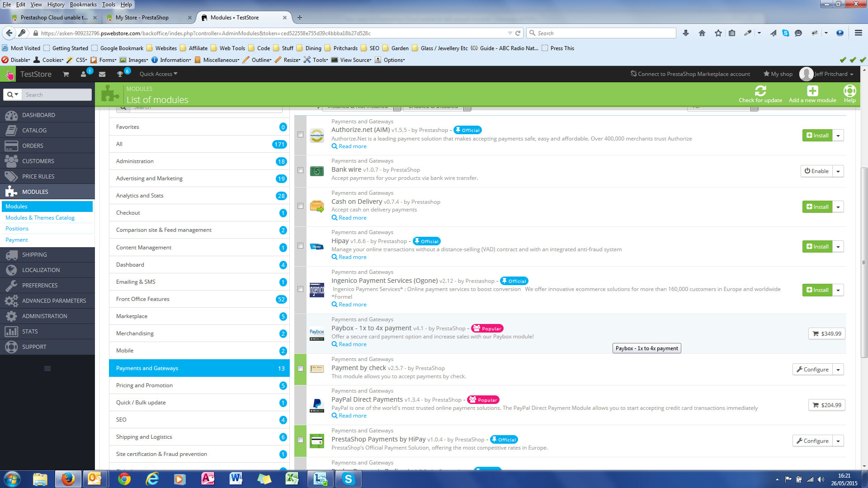Click the page vertical scrollbar
Screen dimensions: 868x488
pos(864,262)
